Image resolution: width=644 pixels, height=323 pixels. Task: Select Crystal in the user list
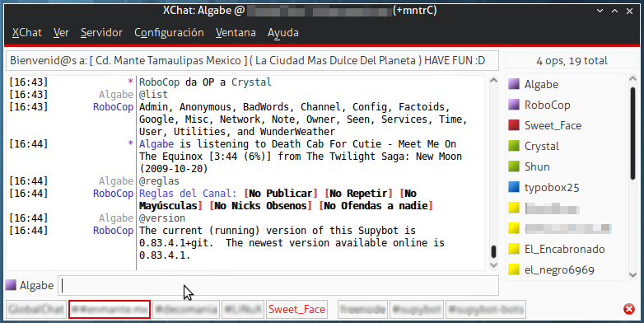click(x=542, y=146)
